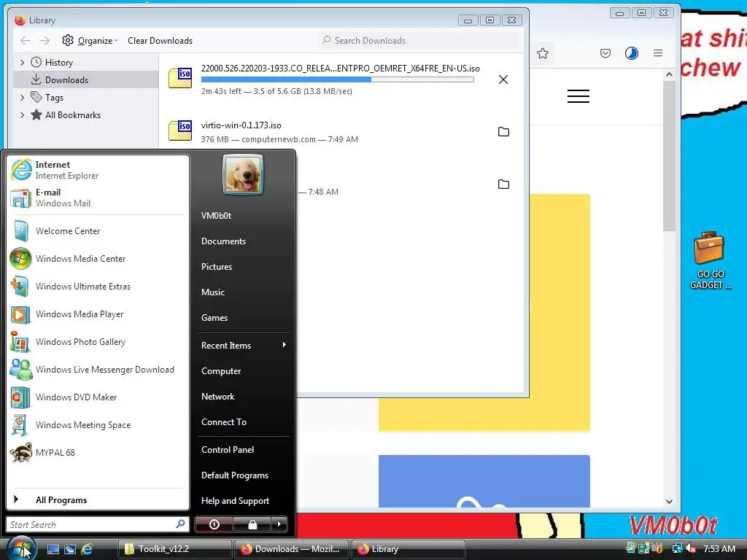Click the back arrow in the Library toolbar
747x560 pixels.
(x=26, y=41)
